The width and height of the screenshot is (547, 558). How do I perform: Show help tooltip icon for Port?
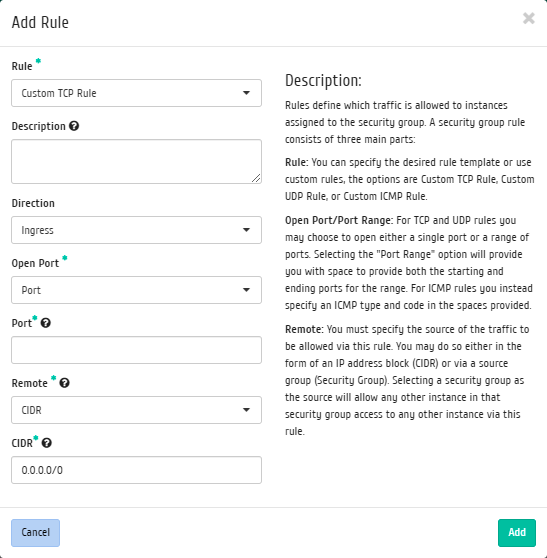click(x=46, y=323)
